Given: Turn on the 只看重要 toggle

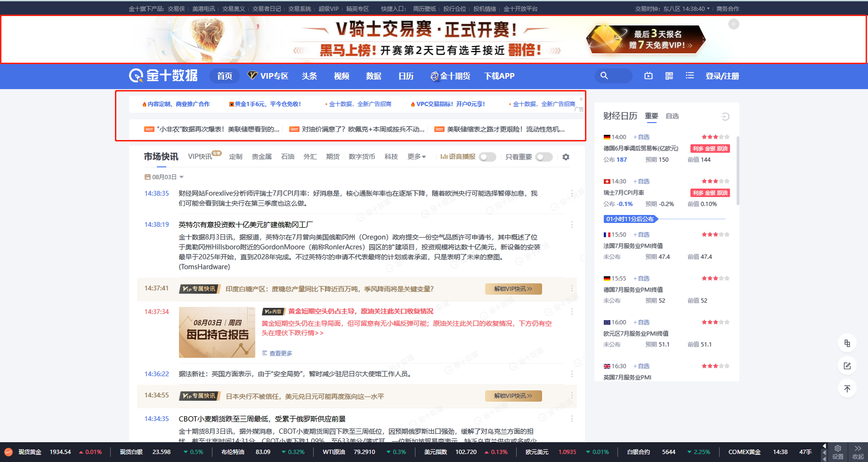Looking at the screenshot, I should tap(544, 157).
